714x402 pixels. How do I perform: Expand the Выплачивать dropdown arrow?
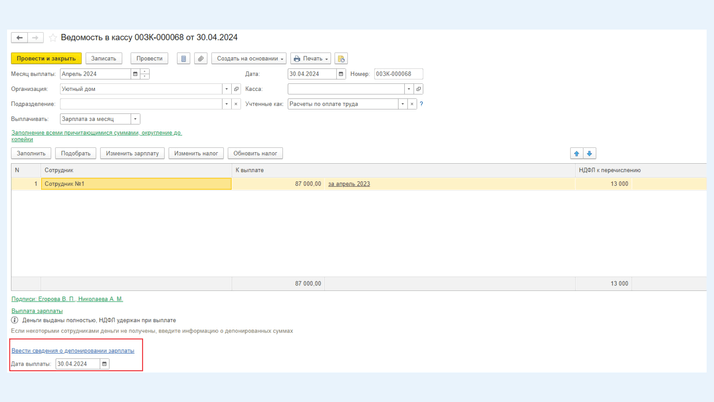pyautogui.click(x=135, y=119)
